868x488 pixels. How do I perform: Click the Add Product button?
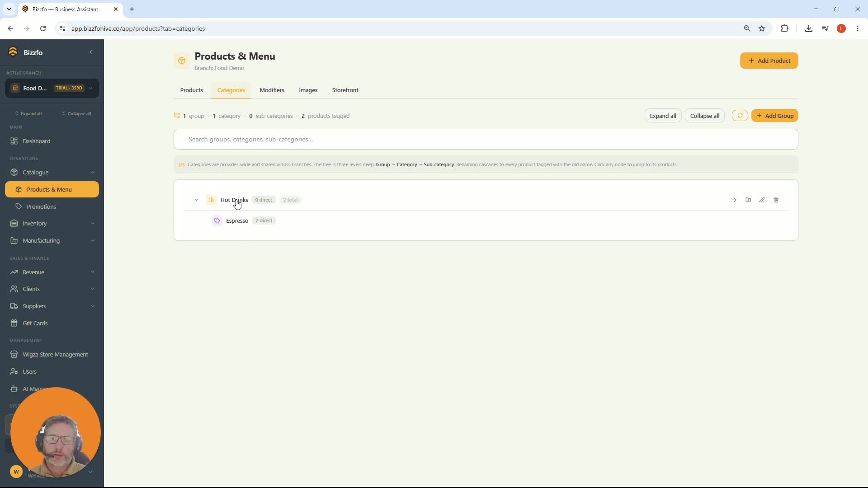pos(769,61)
